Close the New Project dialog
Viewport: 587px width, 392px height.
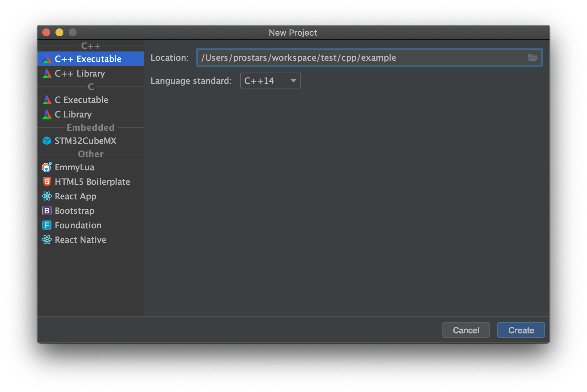(x=46, y=32)
